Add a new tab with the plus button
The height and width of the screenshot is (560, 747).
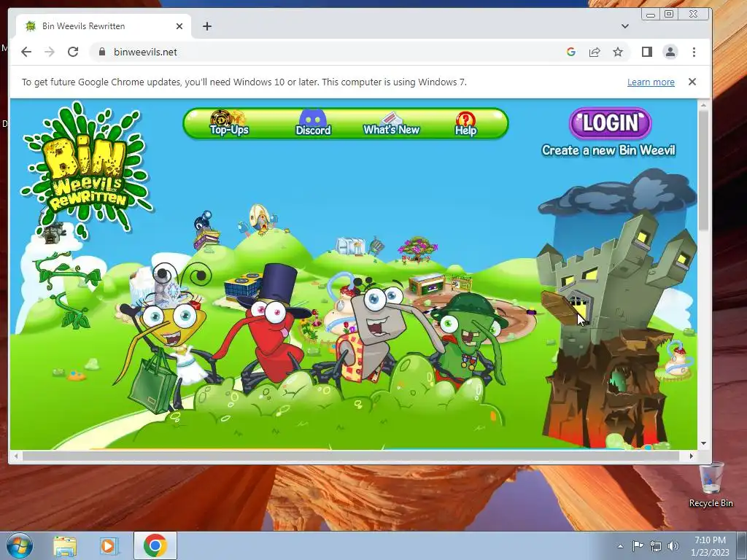click(206, 26)
